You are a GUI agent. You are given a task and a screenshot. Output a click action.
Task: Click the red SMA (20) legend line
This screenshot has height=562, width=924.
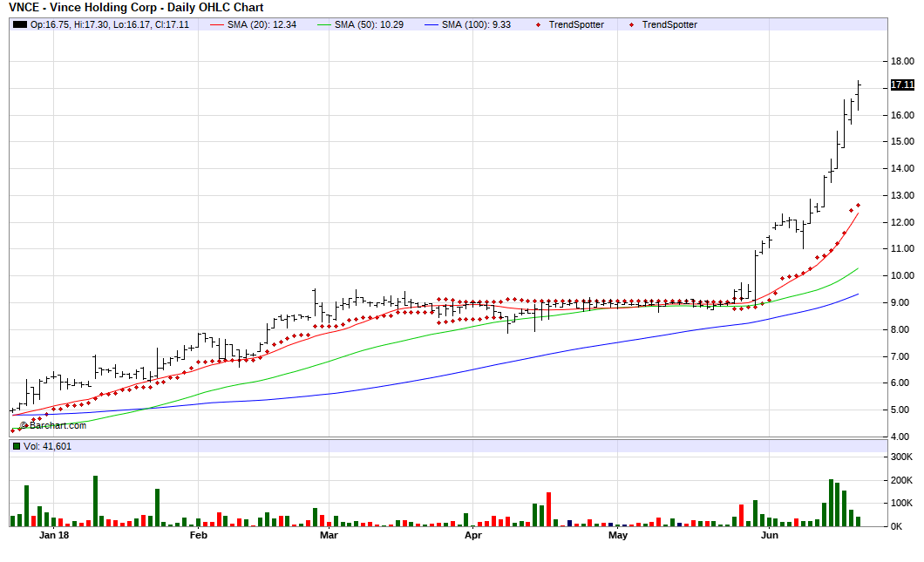click(x=217, y=24)
